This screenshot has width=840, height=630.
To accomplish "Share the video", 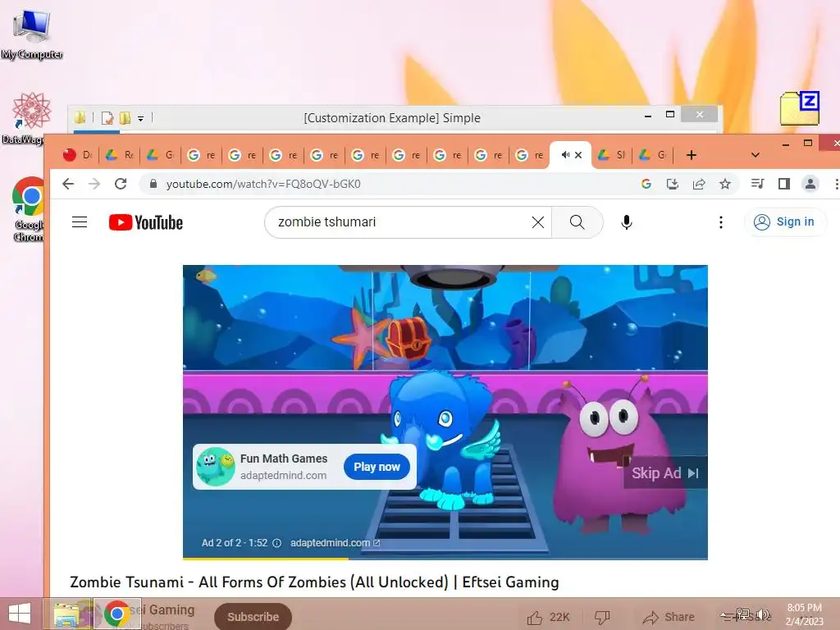I will (669, 617).
